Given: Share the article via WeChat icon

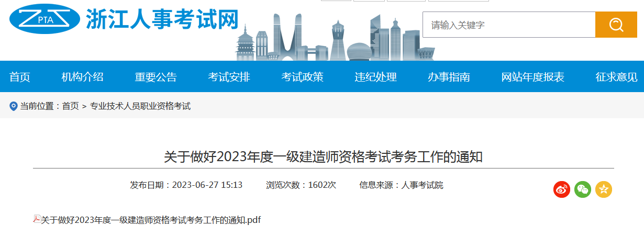Looking at the screenshot, I should [583, 189].
